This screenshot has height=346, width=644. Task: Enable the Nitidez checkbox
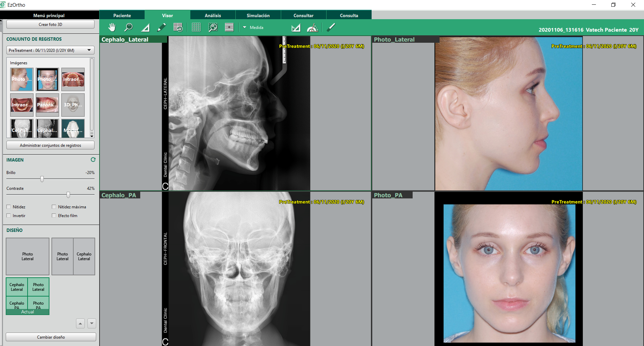9,207
